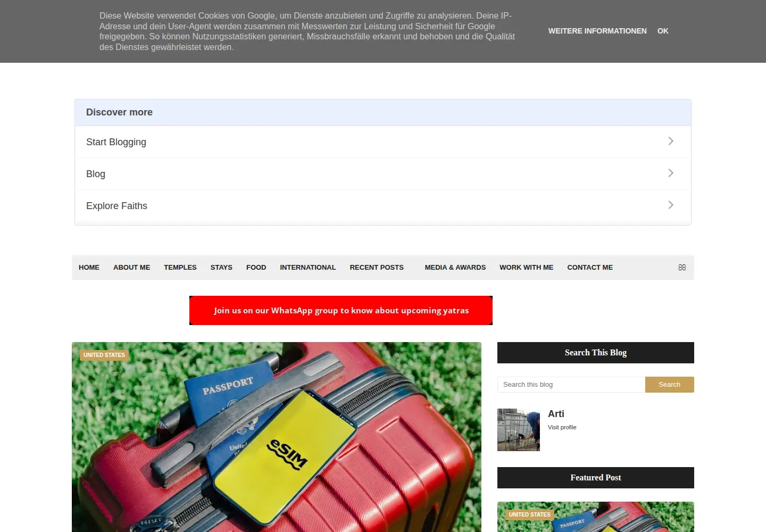Open the Arti author name link
This screenshot has width=766, height=532.
tap(556, 414)
